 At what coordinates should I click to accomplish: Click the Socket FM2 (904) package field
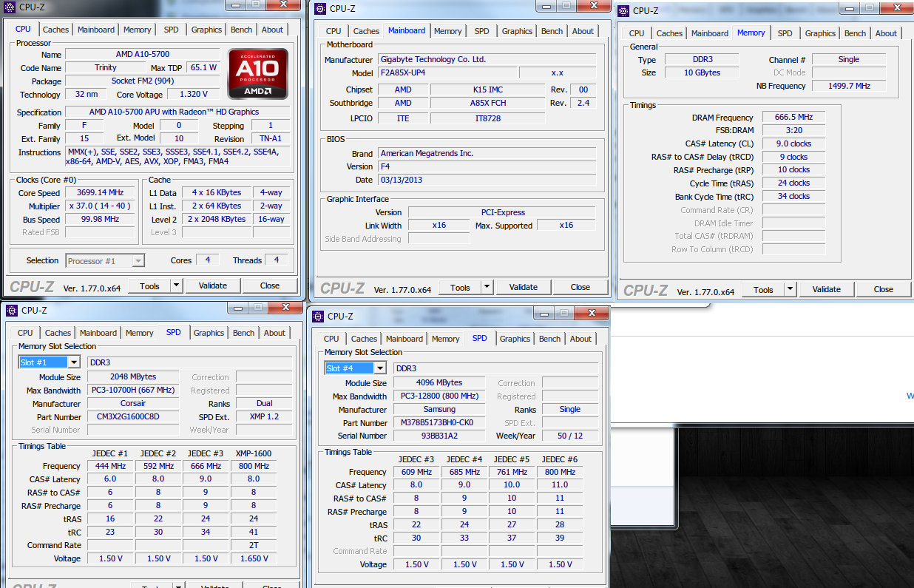[143, 81]
